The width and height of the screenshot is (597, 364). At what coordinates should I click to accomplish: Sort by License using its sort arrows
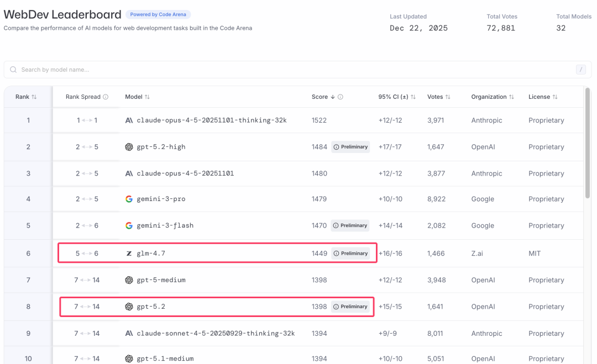point(555,97)
